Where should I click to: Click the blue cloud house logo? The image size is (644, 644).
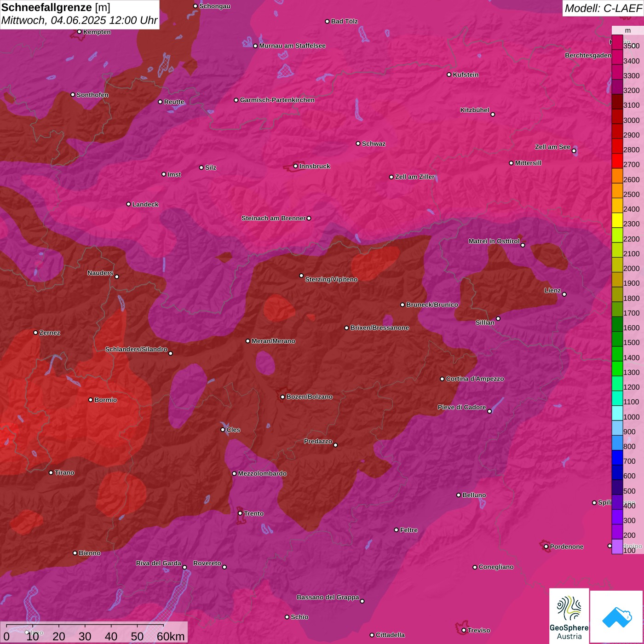(617, 616)
